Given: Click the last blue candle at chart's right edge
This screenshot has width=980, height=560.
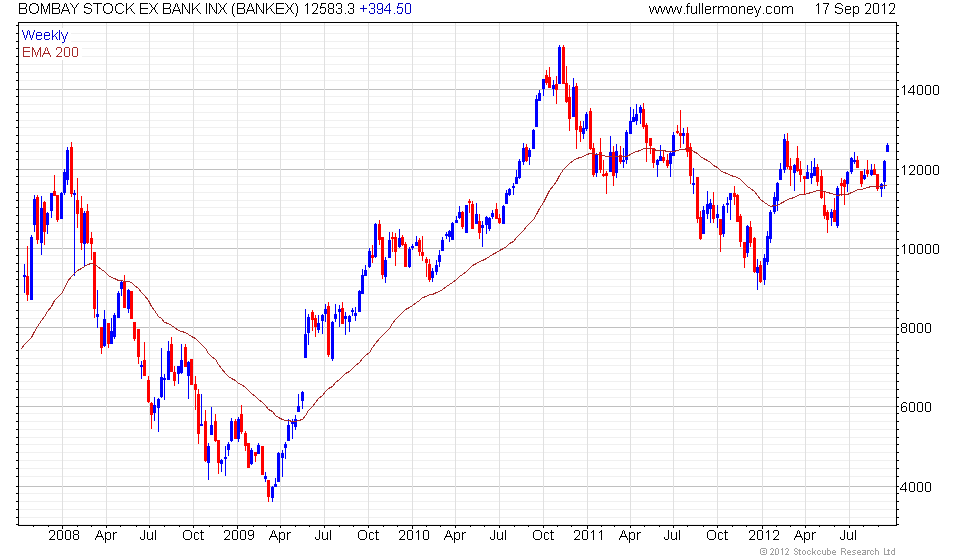Looking at the screenshot, I should pos(888,148).
